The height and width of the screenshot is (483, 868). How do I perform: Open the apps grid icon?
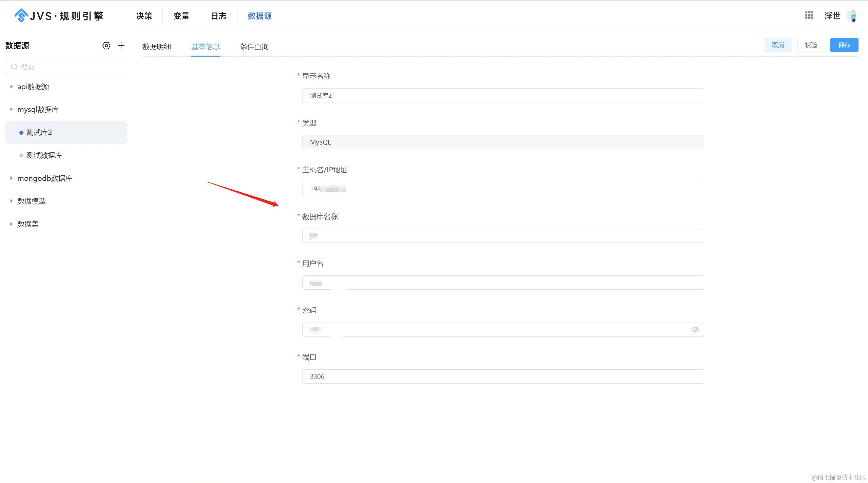point(809,16)
